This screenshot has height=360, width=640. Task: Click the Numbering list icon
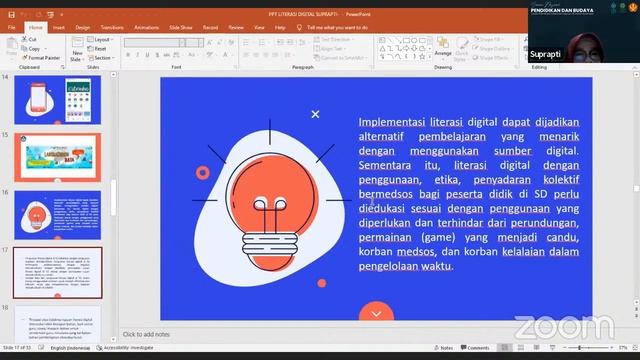click(x=262, y=42)
